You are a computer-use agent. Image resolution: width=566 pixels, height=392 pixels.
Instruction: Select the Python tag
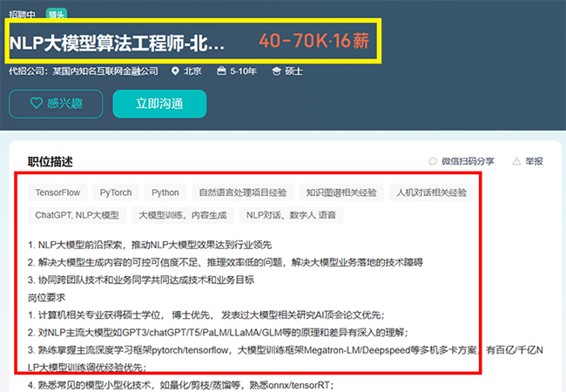point(165,193)
